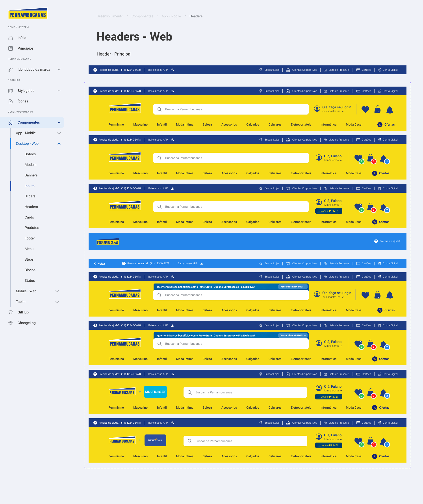Select Modais in the sidebar
423x504 pixels.
(x=30, y=165)
